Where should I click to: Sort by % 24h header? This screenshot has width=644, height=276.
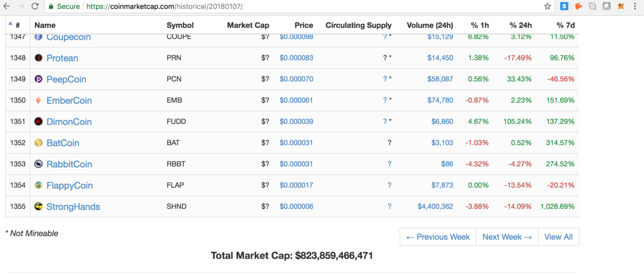pos(520,25)
